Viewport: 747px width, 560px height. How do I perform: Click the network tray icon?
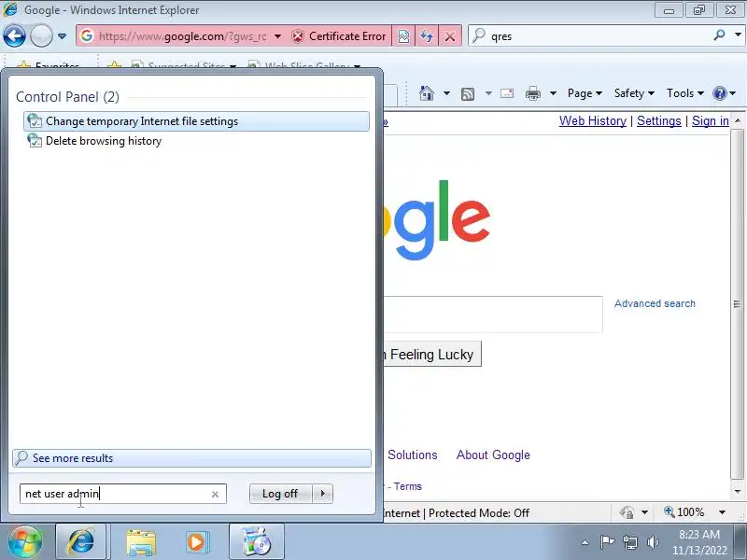click(630, 542)
